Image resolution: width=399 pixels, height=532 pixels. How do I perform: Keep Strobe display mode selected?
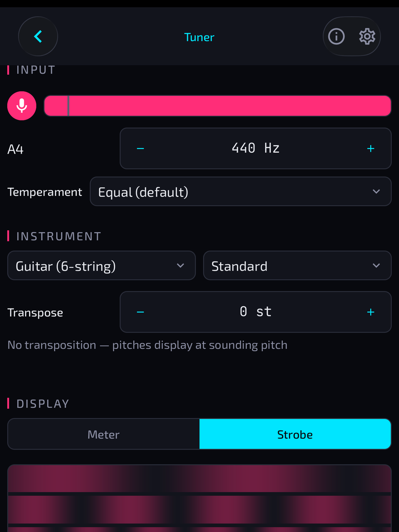click(x=295, y=434)
